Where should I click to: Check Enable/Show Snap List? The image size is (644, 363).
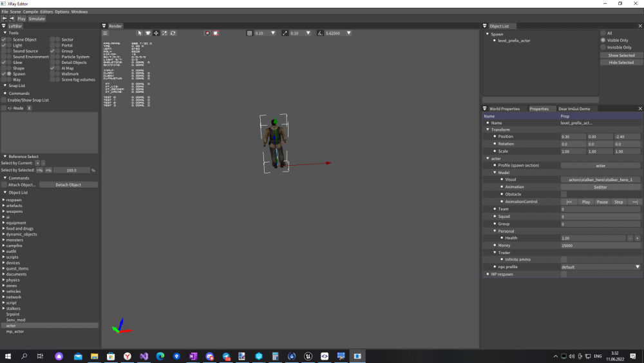click(4, 100)
